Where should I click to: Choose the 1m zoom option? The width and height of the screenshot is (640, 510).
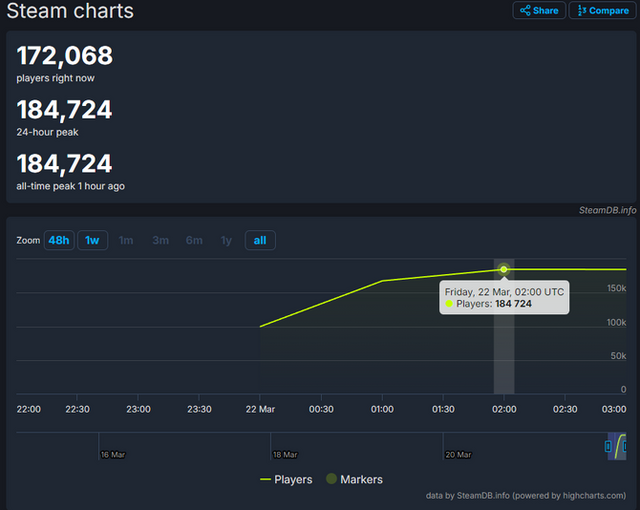pos(126,240)
